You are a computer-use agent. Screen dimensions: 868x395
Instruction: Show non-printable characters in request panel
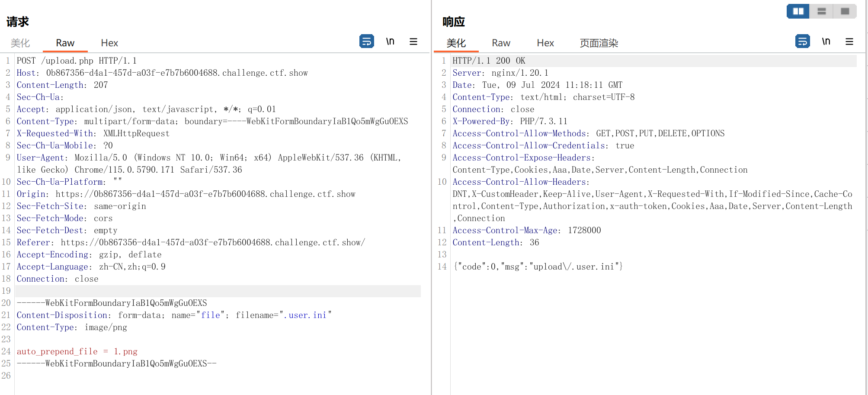coord(390,42)
